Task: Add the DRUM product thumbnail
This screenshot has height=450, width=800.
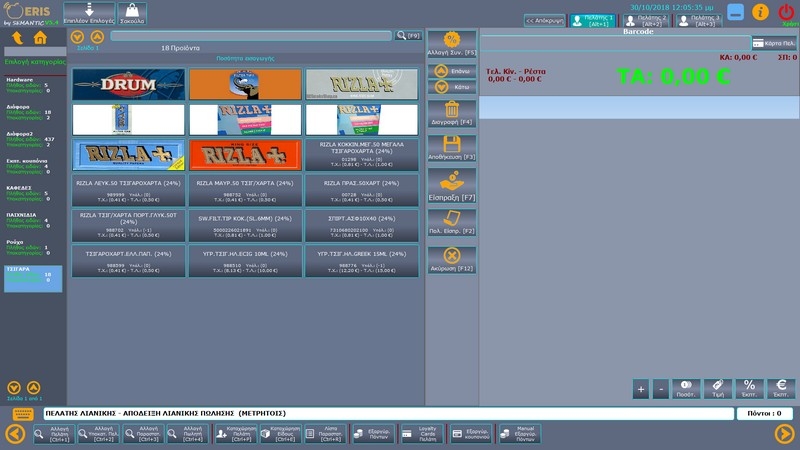Action: [129, 84]
